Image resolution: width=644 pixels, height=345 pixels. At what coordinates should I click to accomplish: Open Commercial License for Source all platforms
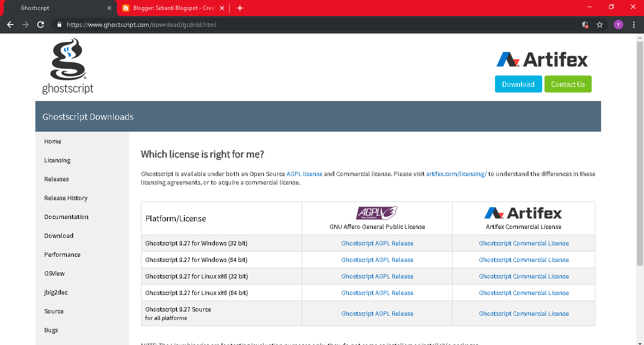(x=524, y=313)
